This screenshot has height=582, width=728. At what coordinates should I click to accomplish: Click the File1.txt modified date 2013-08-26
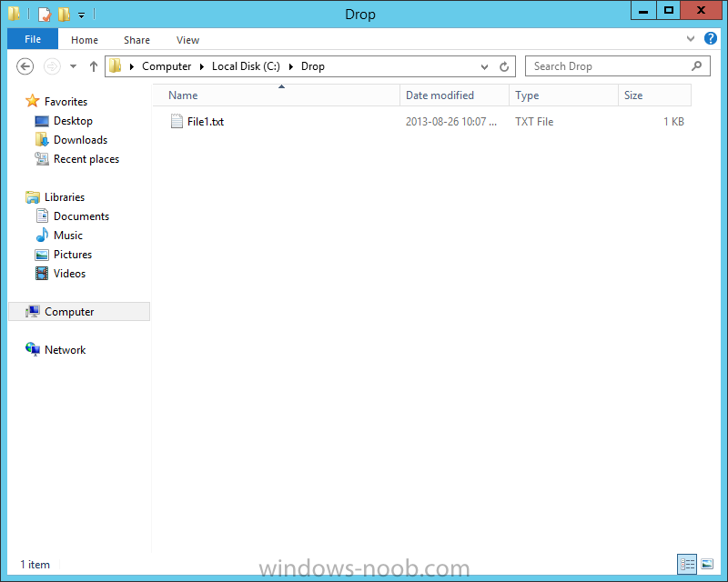(x=450, y=122)
